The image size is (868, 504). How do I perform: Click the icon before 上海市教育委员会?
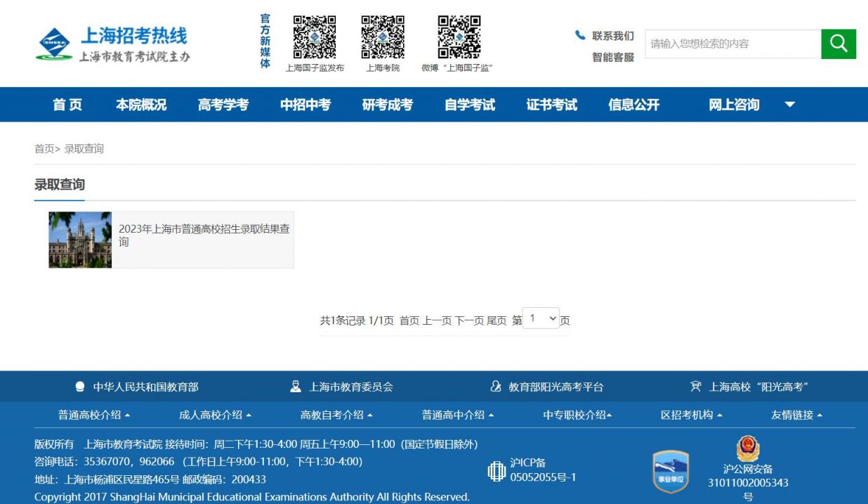[x=296, y=387]
